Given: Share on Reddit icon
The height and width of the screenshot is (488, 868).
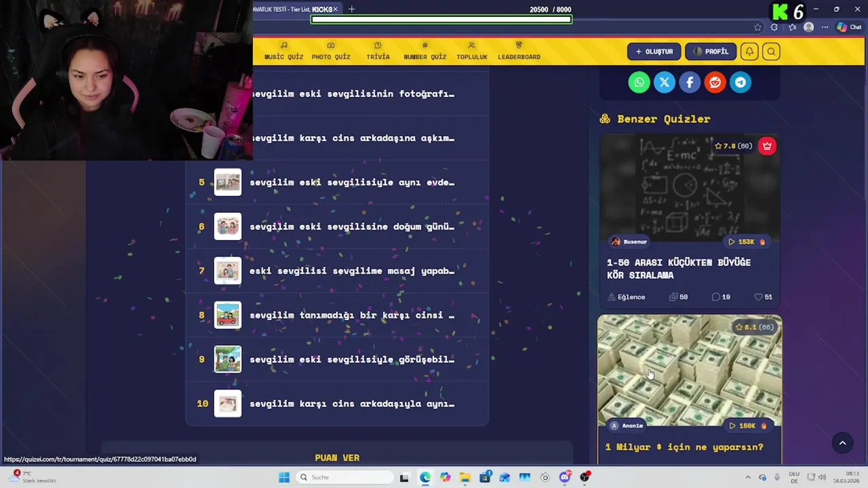Looking at the screenshot, I should [715, 83].
